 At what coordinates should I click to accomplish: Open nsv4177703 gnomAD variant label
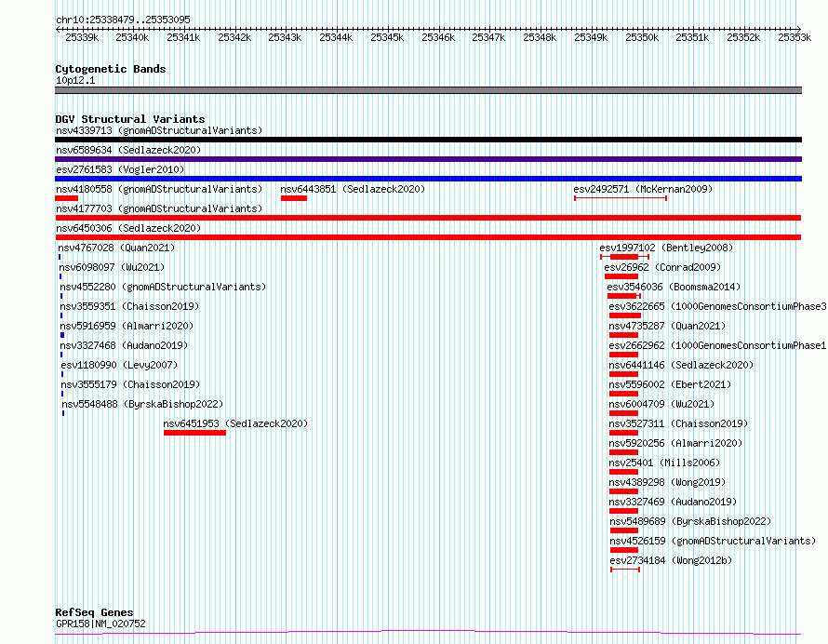click(159, 208)
